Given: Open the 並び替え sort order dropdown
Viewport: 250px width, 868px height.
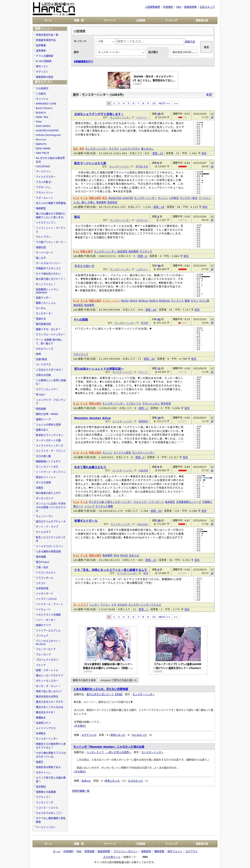Looking at the screenshot, I should click(184, 52).
